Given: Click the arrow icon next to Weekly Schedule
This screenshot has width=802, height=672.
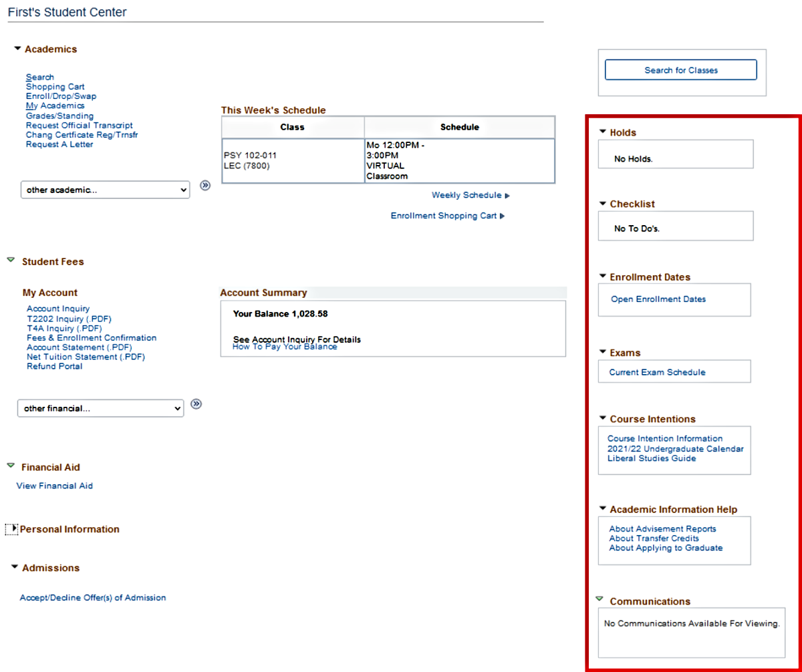Looking at the screenshot, I should point(507,196).
